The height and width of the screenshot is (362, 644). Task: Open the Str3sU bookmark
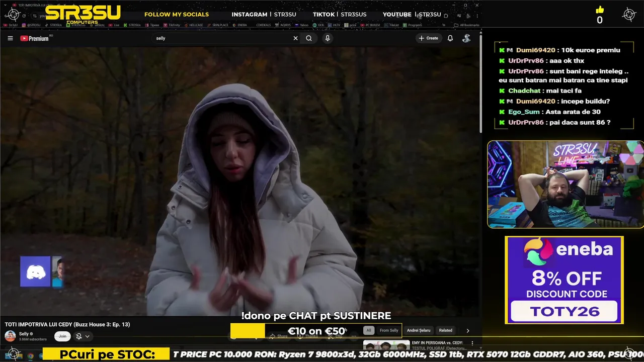(11, 25)
